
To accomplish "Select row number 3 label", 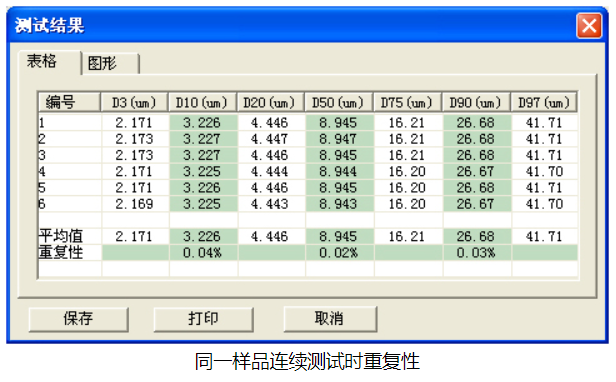I will [x=42, y=155].
